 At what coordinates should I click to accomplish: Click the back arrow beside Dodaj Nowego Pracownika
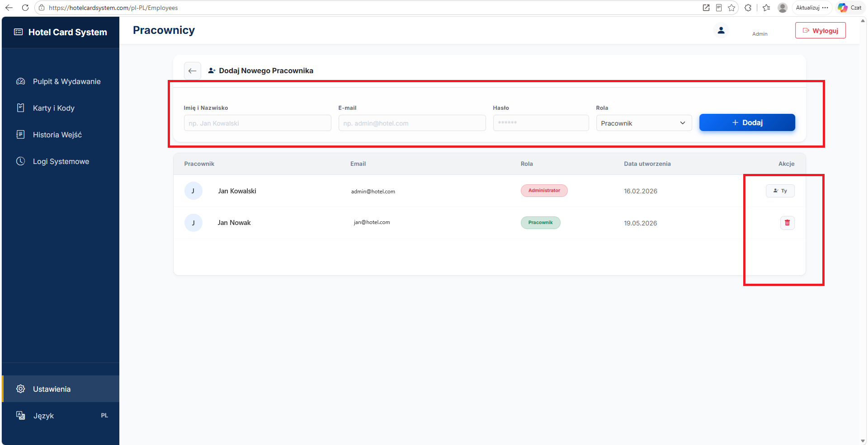pyautogui.click(x=192, y=71)
